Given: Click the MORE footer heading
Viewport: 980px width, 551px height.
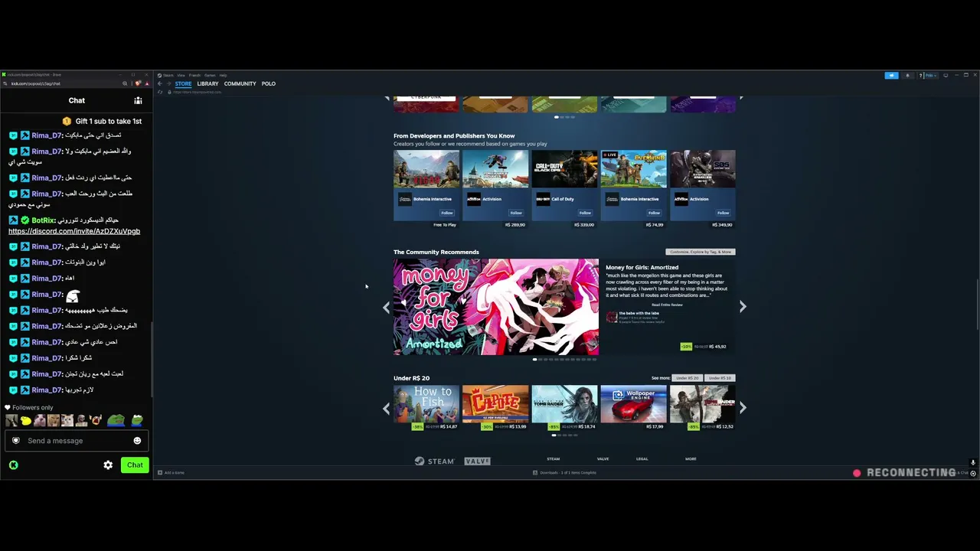Looking at the screenshot, I should tap(691, 459).
